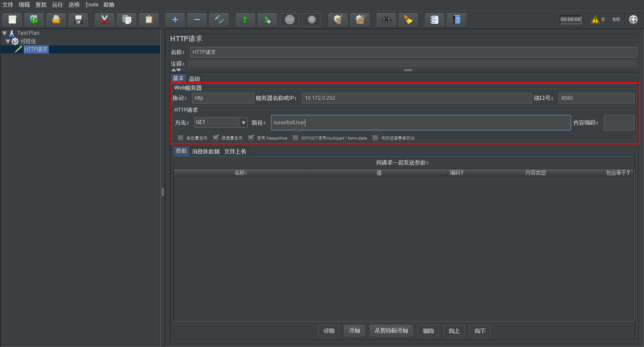
Task: Select the HTTP请求 sampler in tree
Action: click(36, 49)
